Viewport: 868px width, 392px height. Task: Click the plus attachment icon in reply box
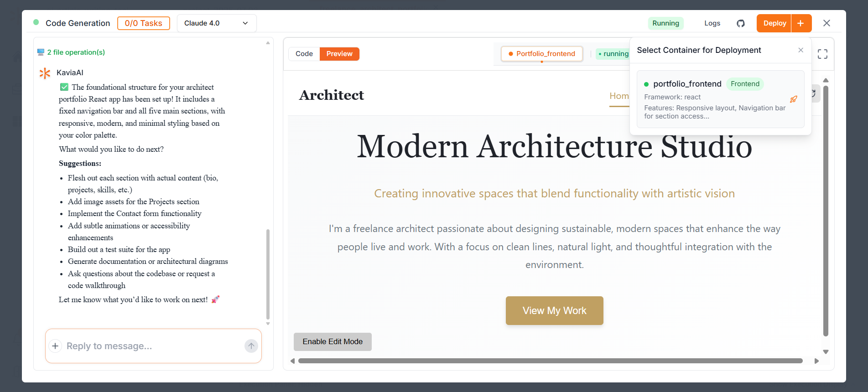point(55,346)
